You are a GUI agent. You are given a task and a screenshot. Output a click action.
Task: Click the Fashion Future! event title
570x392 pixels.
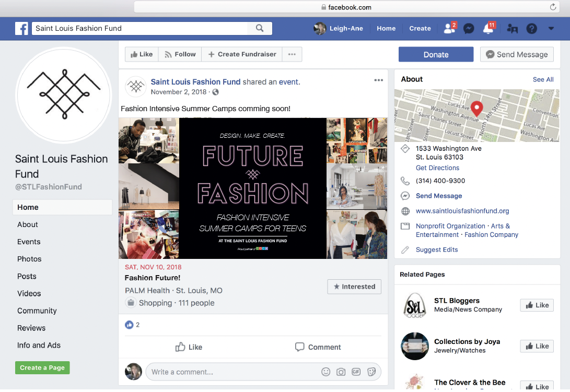point(153,278)
